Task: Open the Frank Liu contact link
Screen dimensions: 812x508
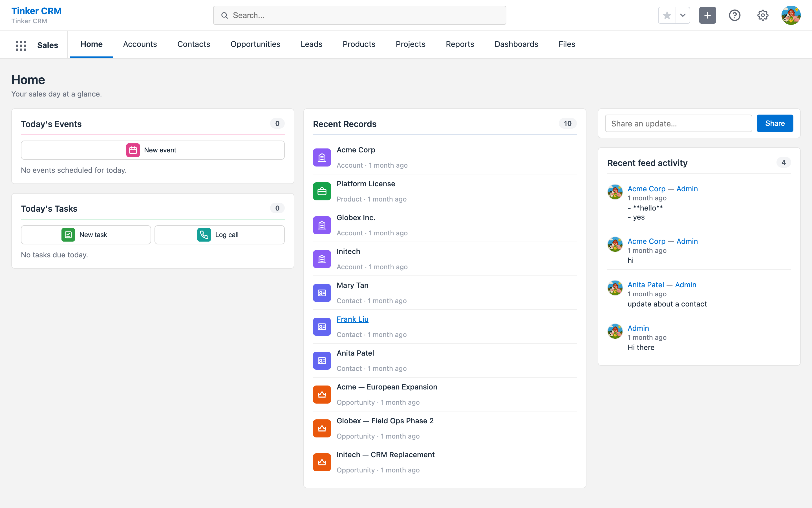Action: (352, 319)
